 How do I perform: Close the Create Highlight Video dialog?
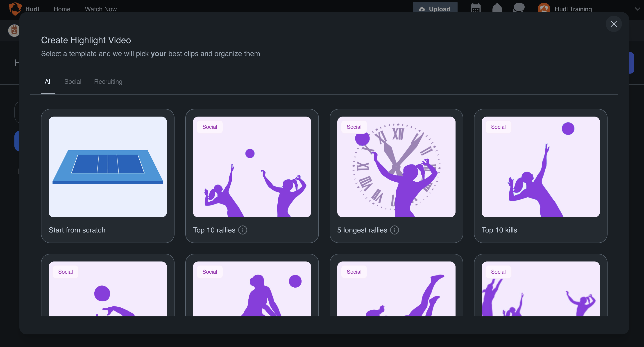click(x=614, y=24)
